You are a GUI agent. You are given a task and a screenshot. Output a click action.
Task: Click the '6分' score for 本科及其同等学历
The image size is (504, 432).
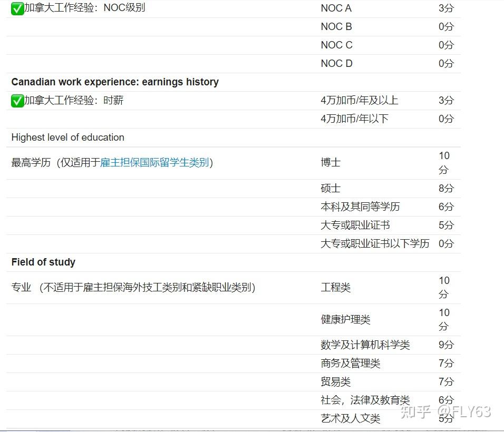[446, 207]
